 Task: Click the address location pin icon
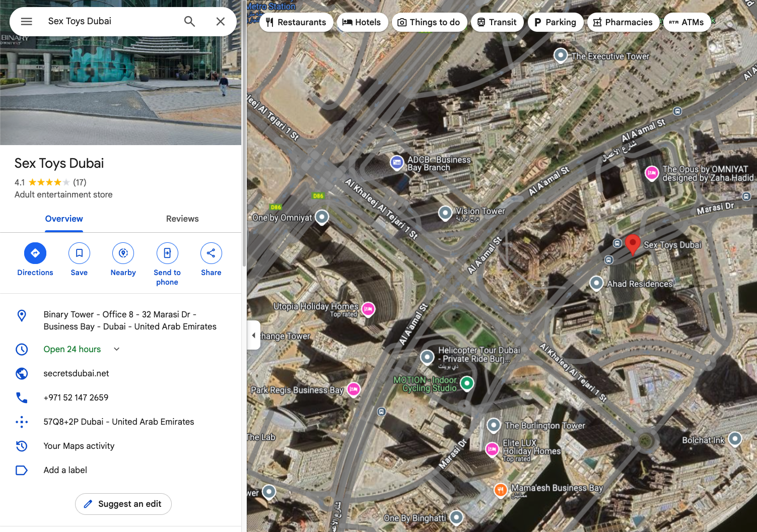pos(22,315)
